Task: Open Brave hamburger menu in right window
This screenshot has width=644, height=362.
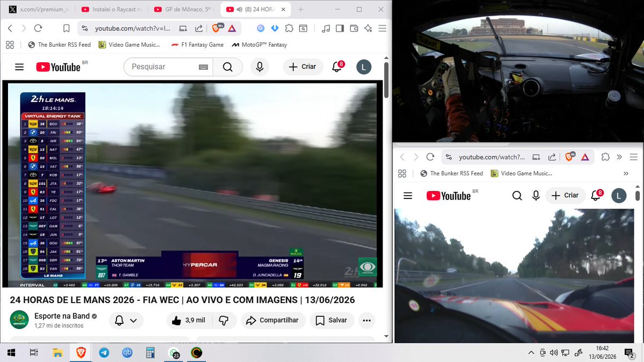Action: point(633,157)
